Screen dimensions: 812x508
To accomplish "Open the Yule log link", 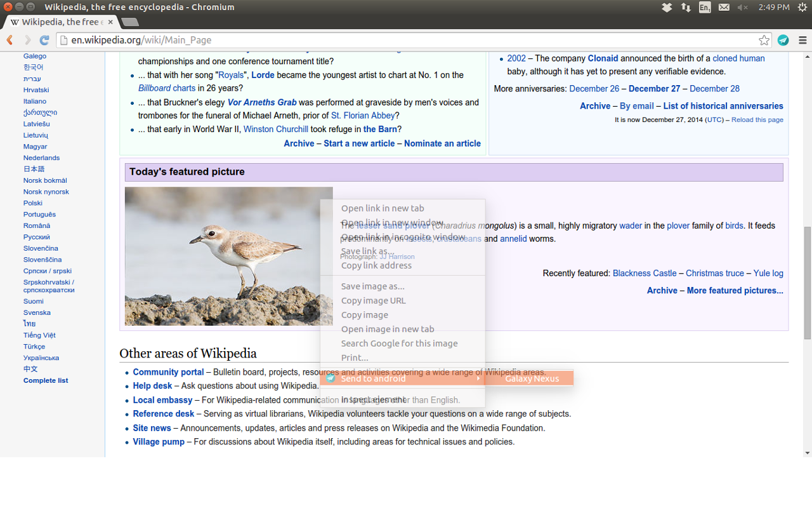I will coord(768,274).
